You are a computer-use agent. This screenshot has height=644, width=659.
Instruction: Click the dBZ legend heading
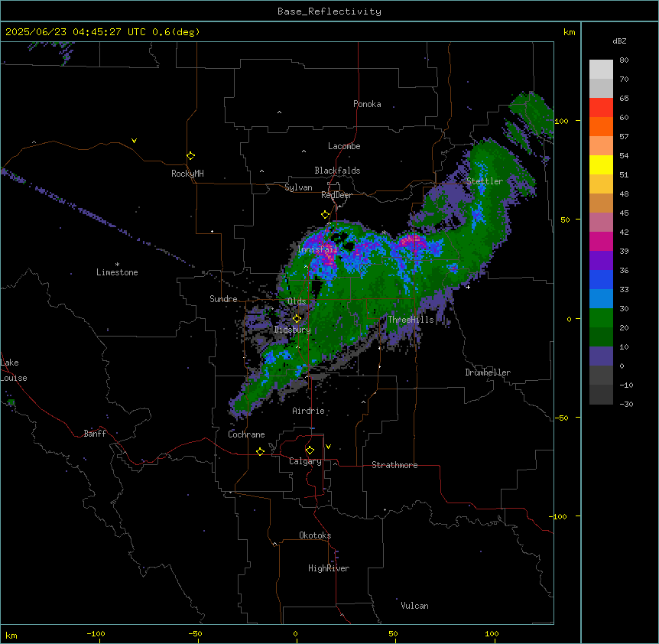(619, 41)
